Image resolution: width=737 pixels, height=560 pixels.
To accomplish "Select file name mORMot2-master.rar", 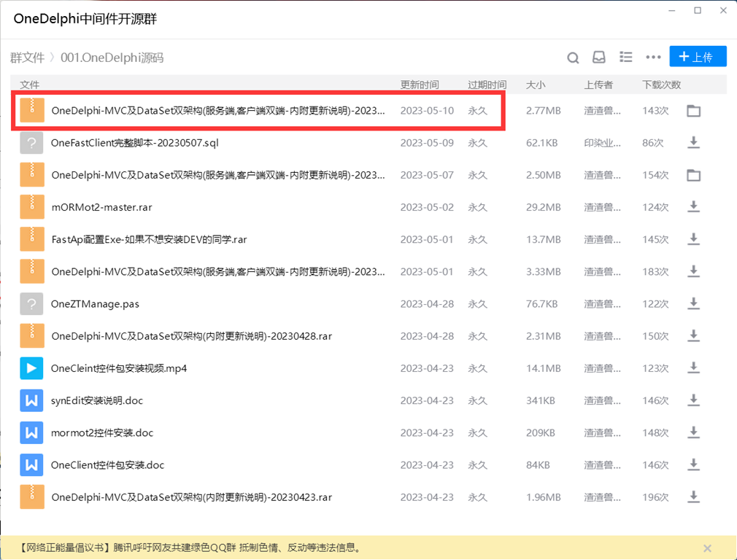I will coord(101,207).
